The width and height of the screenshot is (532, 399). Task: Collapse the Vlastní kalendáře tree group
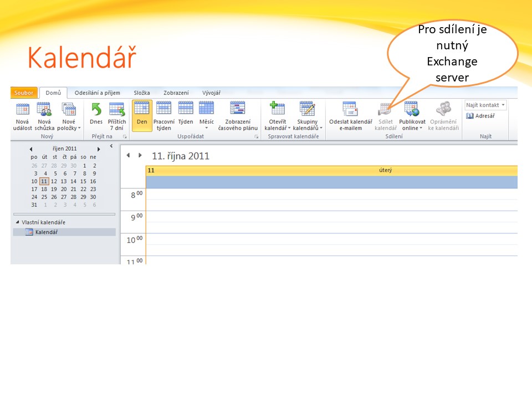pos(17,222)
